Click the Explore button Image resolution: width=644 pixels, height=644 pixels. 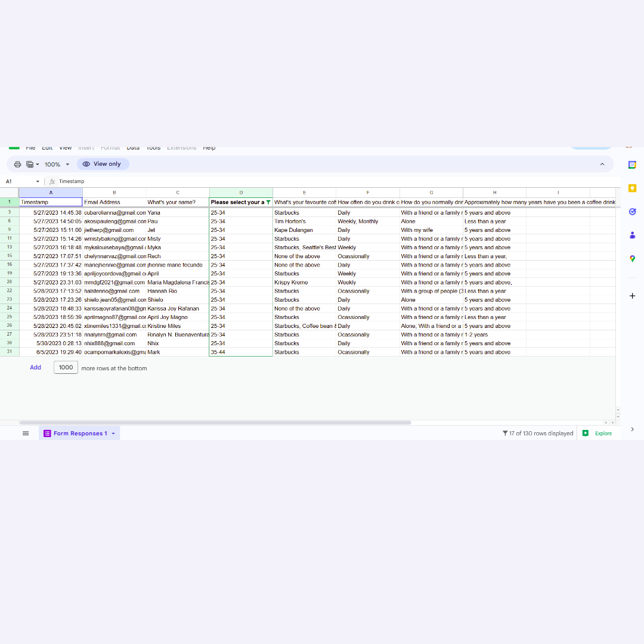597,434
